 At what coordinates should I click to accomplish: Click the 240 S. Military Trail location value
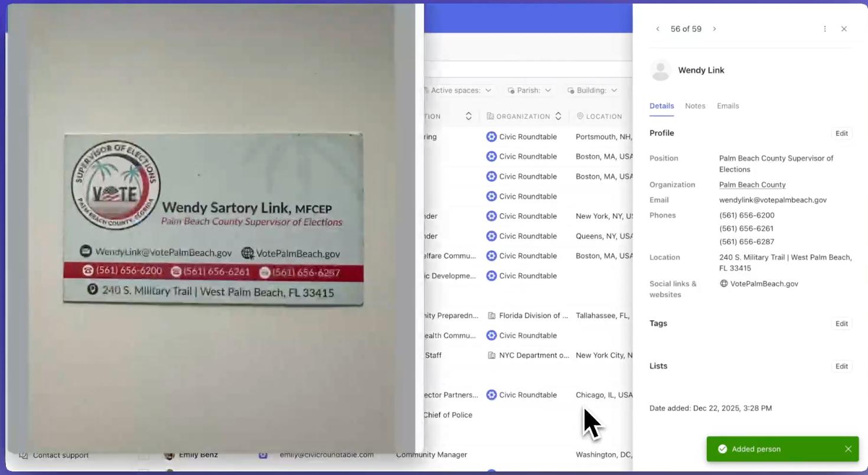(785, 263)
